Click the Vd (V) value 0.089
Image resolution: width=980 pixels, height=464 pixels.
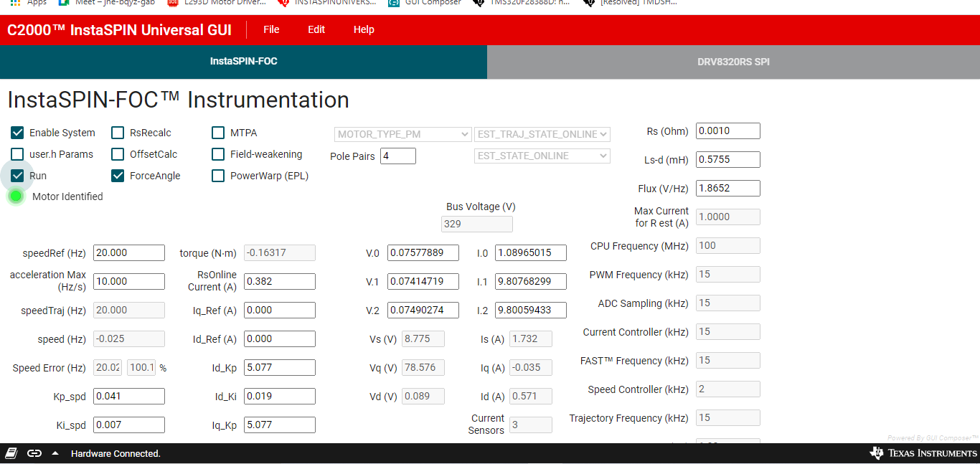[423, 396]
